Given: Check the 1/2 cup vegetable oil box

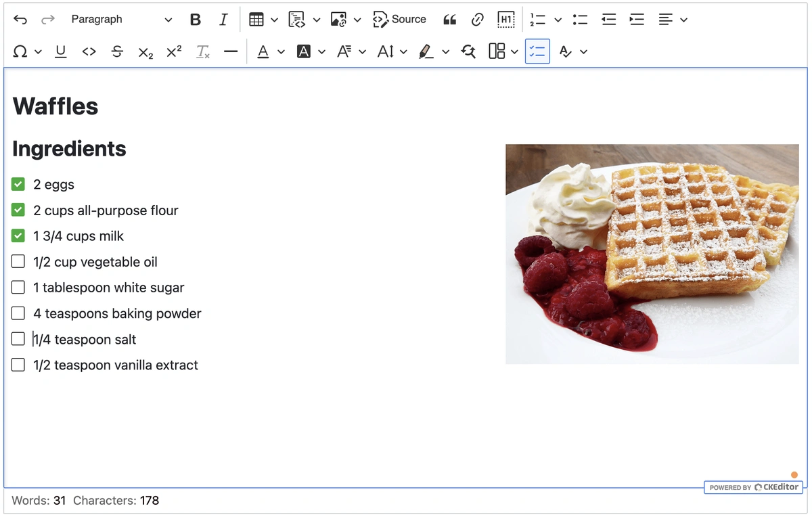Looking at the screenshot, I should [18, 261].
